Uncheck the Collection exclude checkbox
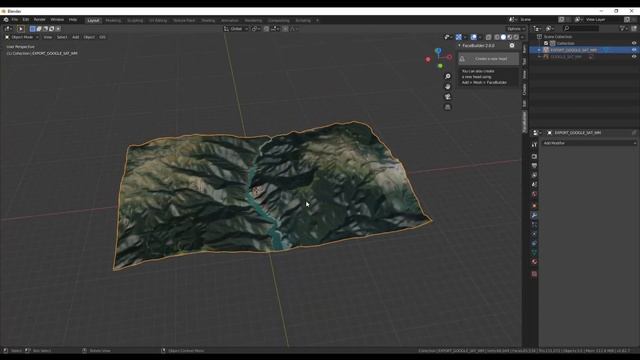Viewport: 640px width, 360px height. click(546, 43)
